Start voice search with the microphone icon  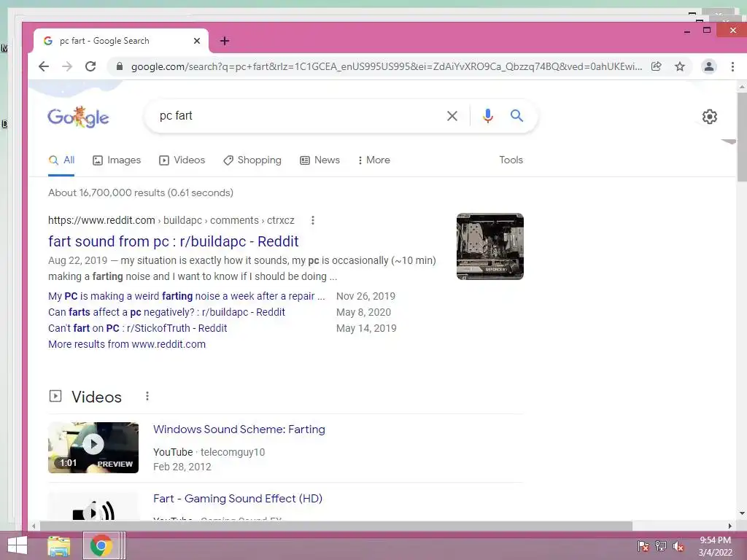pyautogui.click(x=488, y=116)
